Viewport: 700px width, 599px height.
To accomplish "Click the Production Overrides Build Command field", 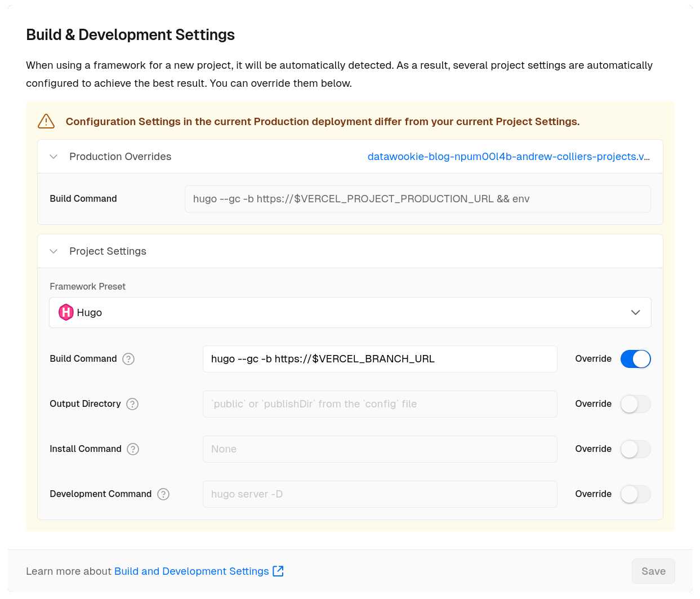I will point(417,199).
